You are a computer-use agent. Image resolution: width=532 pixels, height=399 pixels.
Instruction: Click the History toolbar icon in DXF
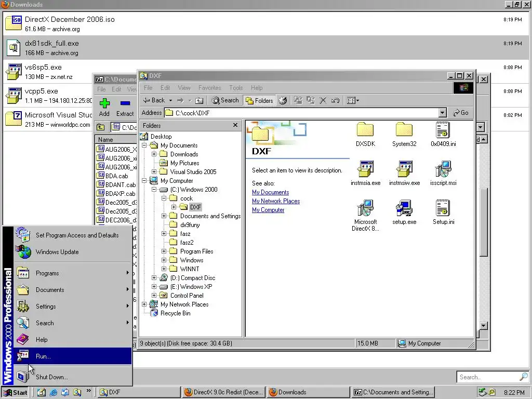point(283,100)
